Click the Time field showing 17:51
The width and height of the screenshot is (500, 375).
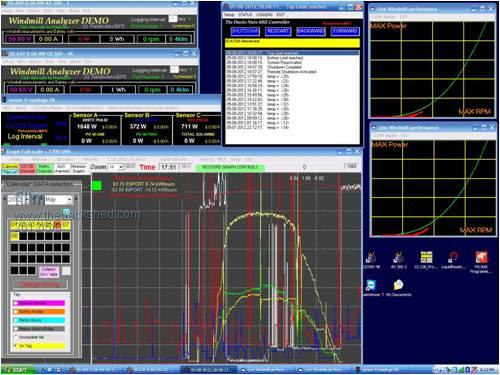coord(169,167)
